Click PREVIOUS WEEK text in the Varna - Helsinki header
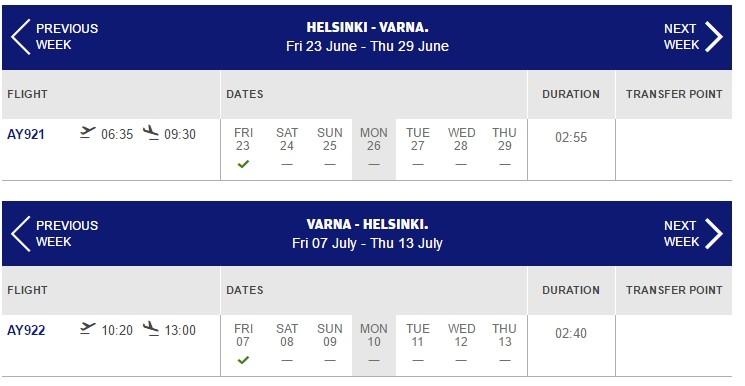 pyautogui.click(x=67, y=233)
